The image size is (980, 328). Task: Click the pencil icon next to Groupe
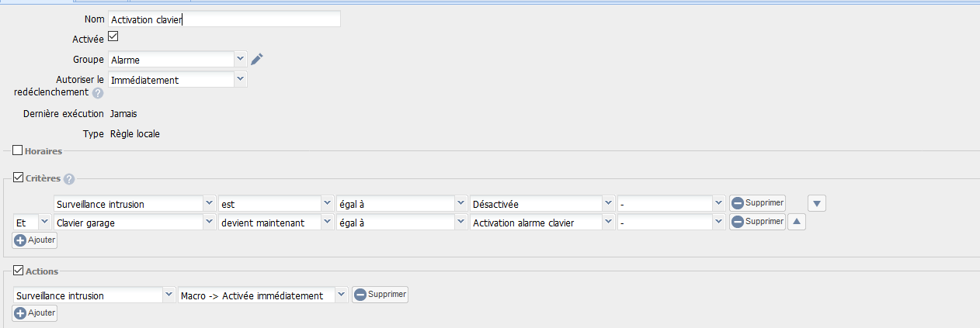click(x=258, y=60)
